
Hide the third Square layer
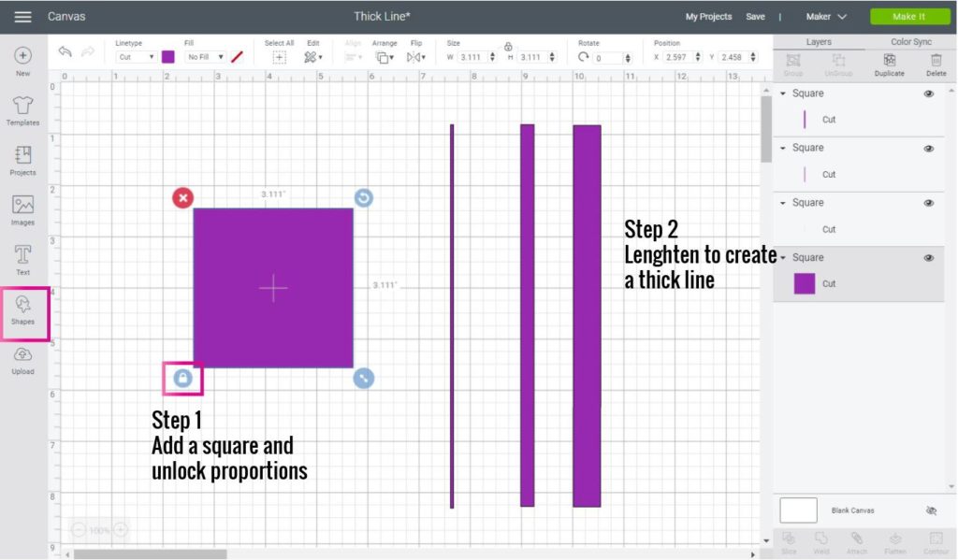pos(929,203)
